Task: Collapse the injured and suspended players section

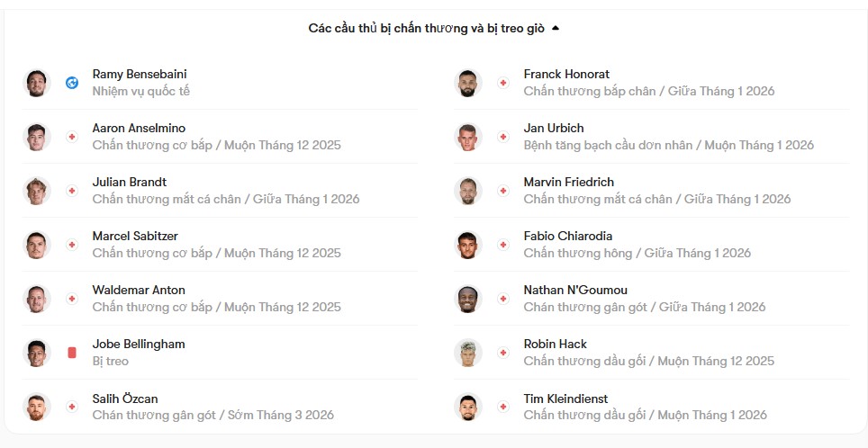Action: coord(556,28)
